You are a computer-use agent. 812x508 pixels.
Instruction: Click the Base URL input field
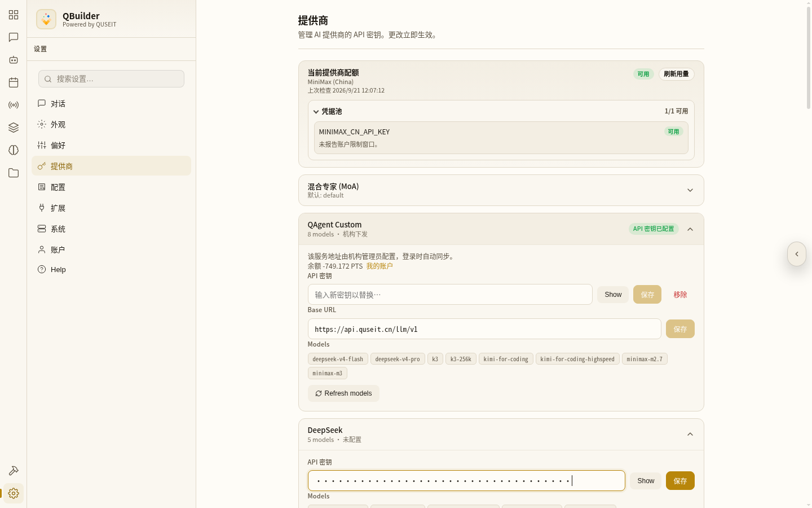pos(484,329)
